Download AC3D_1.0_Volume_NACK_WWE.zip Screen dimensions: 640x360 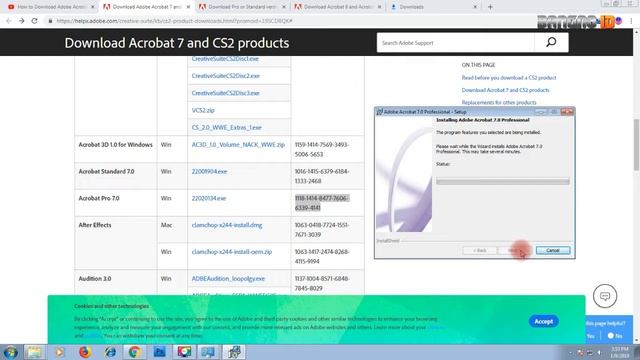(x=238, y=144)
